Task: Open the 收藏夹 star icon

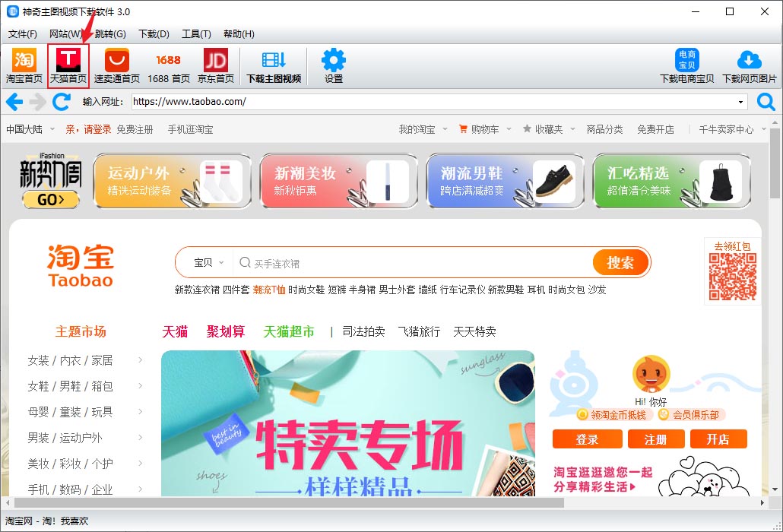Action: [527, 128]
